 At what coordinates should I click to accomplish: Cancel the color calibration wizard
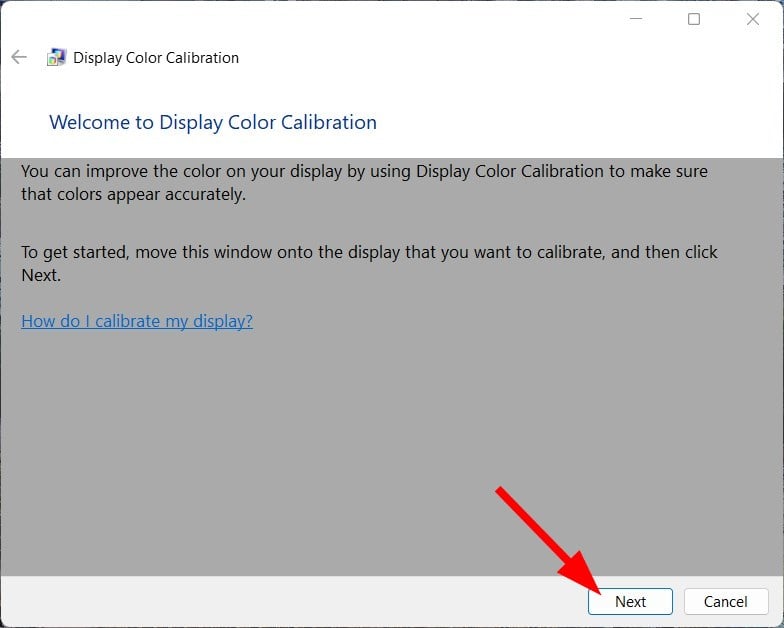pos(726,601)
